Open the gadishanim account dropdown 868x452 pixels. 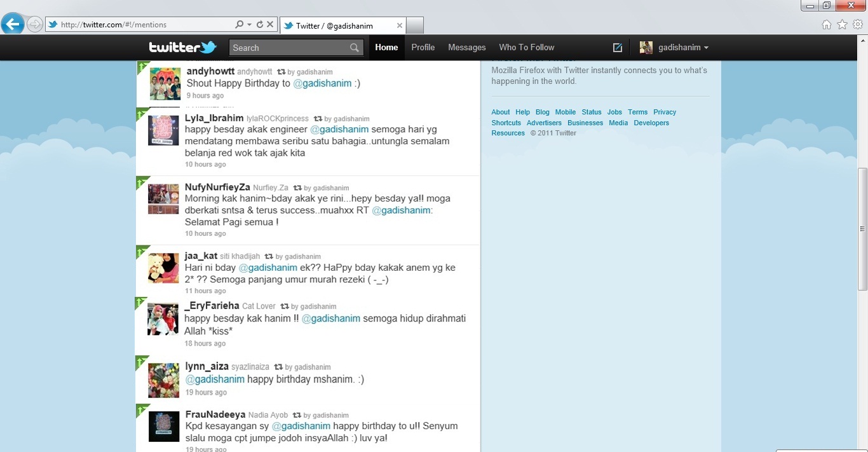coord(674,47)
